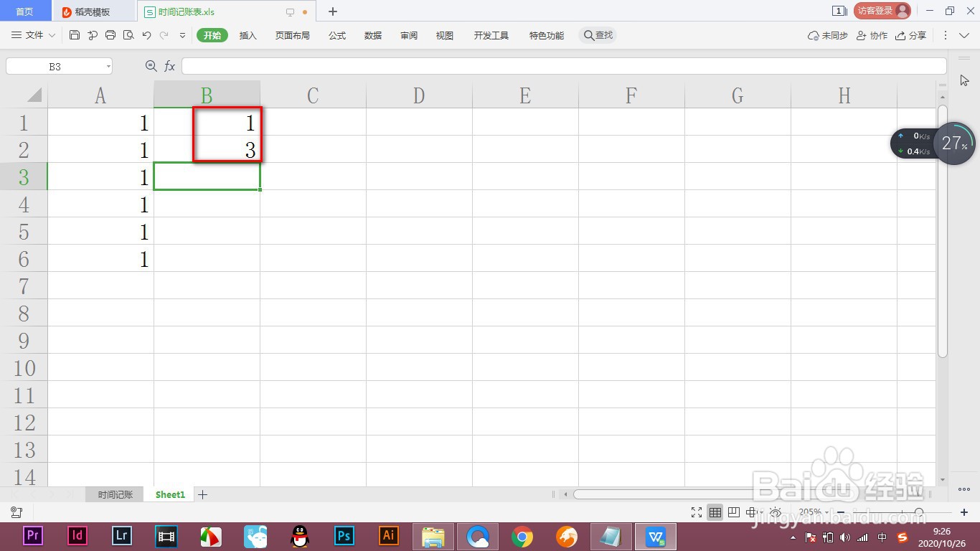Click the Name Box showing B3
The width and height of the screenshot is (980, 551).
pos(55,66)
